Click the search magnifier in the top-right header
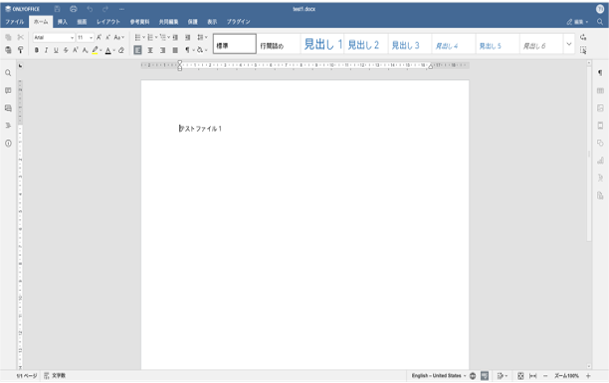This screenshot has height=383, width=609. pos(600,22)
